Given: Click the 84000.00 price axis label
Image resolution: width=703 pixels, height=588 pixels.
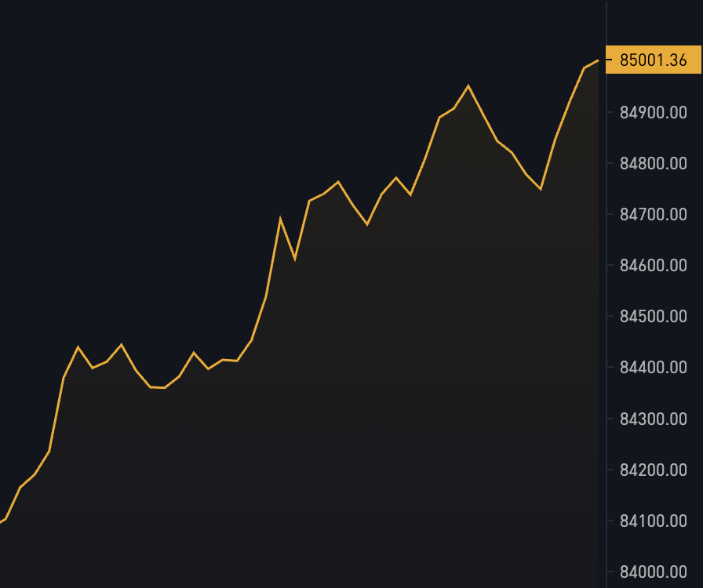Looking at the screenshot, I should (654, 572).
